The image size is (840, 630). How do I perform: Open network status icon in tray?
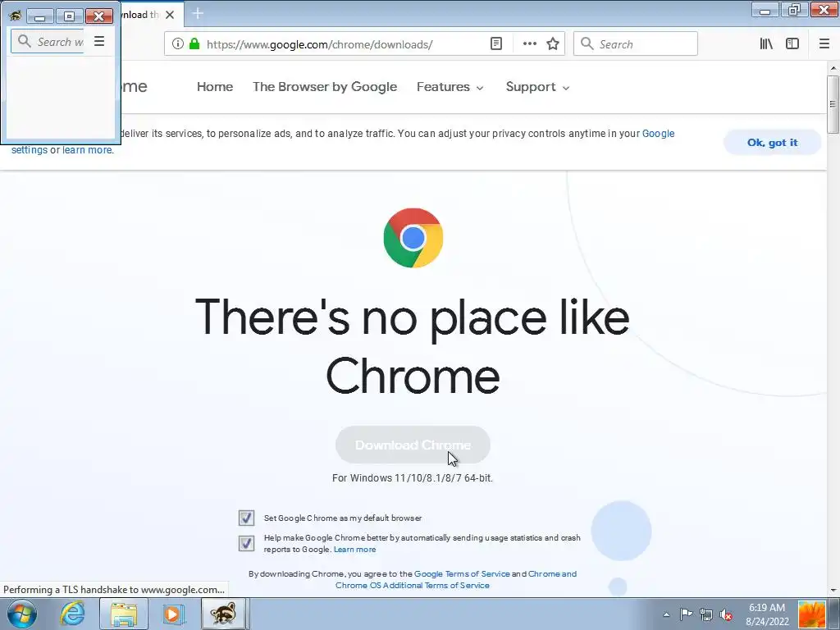click(x=706, y=614)
